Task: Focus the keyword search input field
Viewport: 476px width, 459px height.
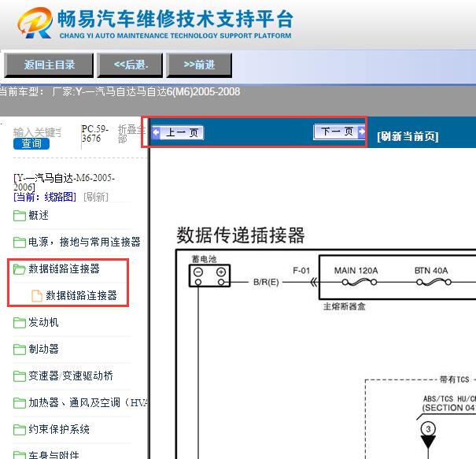Action: (x=38, y=132)
